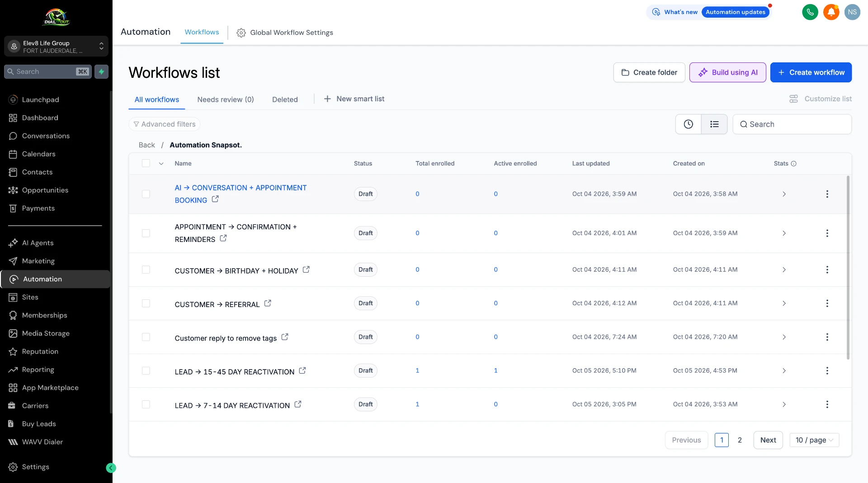Open the LEAD 15-45 DAY REACTIVATION external link icon
This screenshot has height=483, width=868.
[302, 370]
